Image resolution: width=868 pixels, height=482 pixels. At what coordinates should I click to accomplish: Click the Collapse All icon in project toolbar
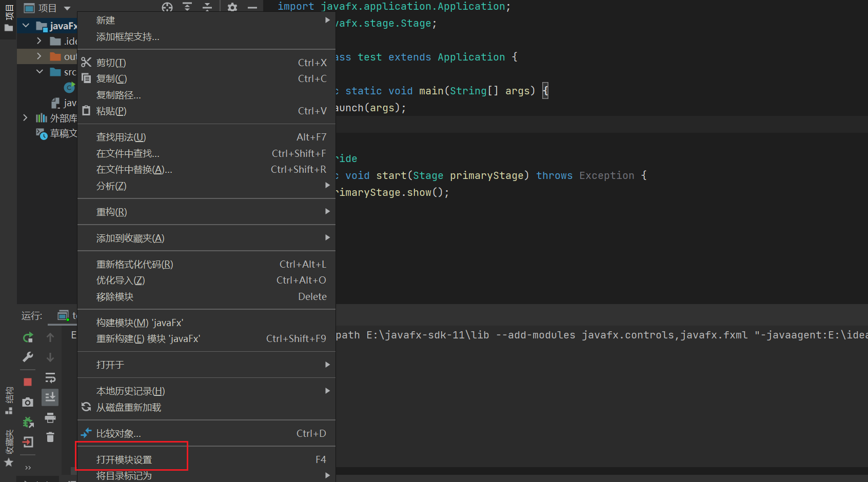point(207,7)
